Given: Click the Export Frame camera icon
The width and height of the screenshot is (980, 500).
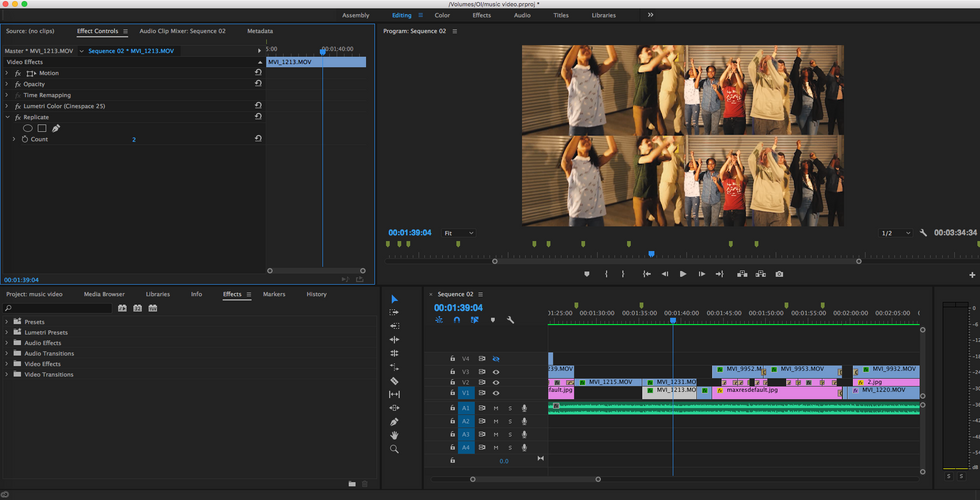Looking at the screenshot, I should (779, 274).
